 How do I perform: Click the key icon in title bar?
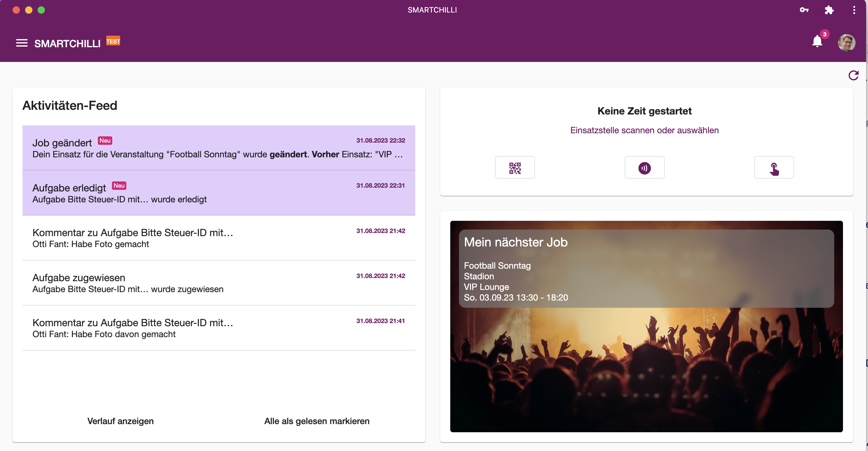(804, 10)
